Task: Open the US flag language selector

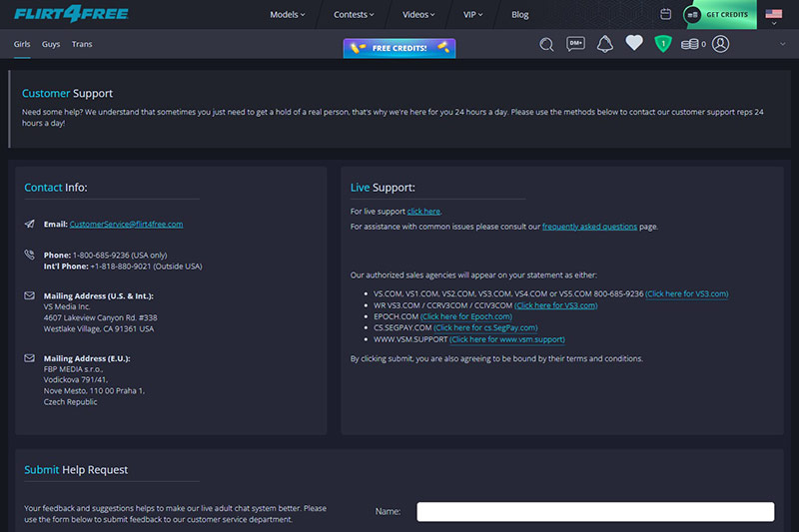Action: click(x=773, y=16)
